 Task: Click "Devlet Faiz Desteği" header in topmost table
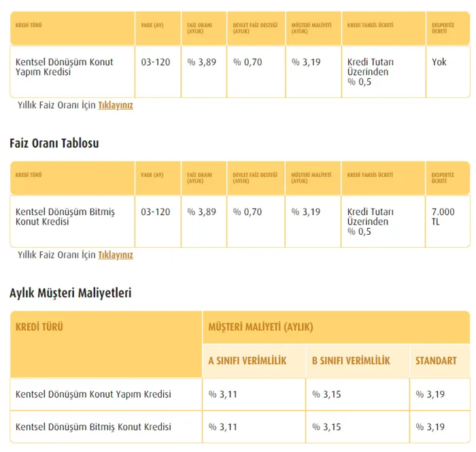coord(255,28)
